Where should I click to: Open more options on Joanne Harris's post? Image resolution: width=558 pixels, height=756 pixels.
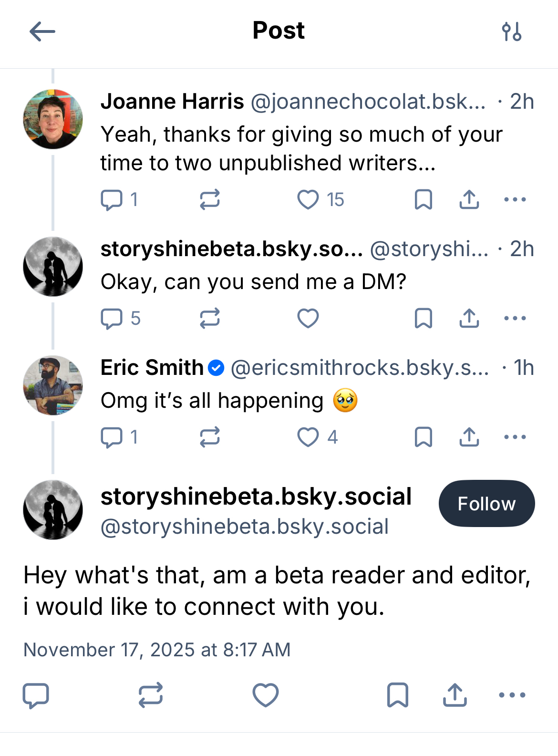point(515,200)
